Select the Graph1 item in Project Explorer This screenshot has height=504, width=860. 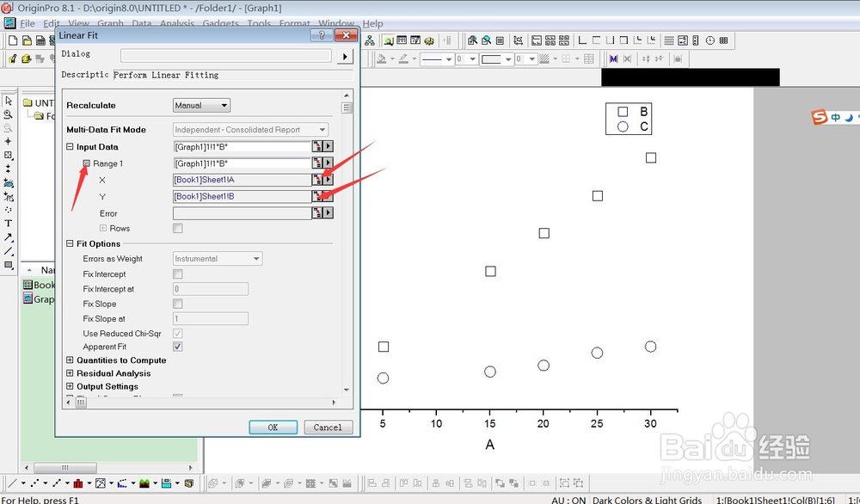coord(39,299)
